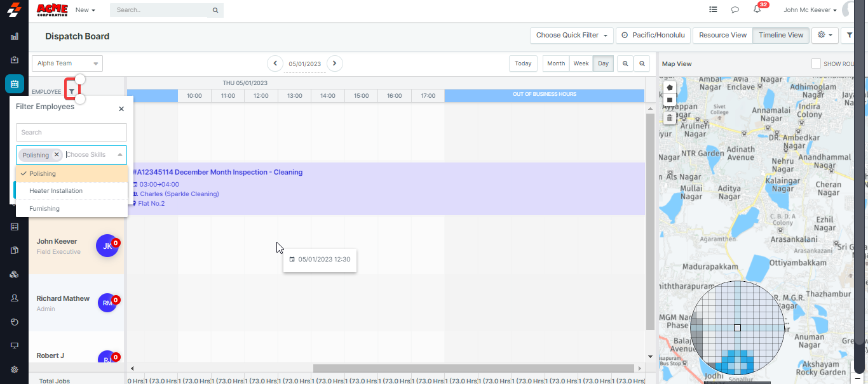Click the zoom out magnifier icon
The height and width of the screenshot is (384, 868).
(x=642, y=63)
